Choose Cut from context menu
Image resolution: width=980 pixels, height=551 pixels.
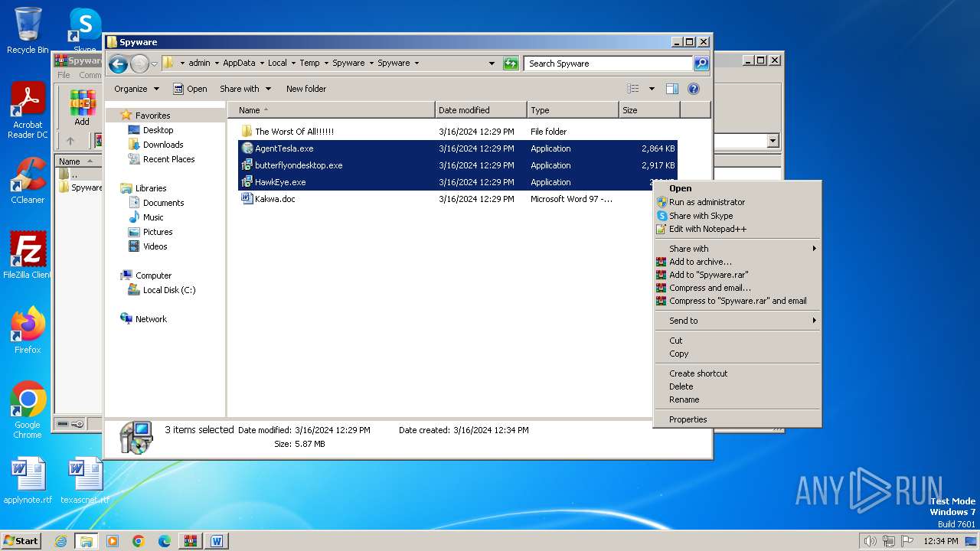[737, 341]
